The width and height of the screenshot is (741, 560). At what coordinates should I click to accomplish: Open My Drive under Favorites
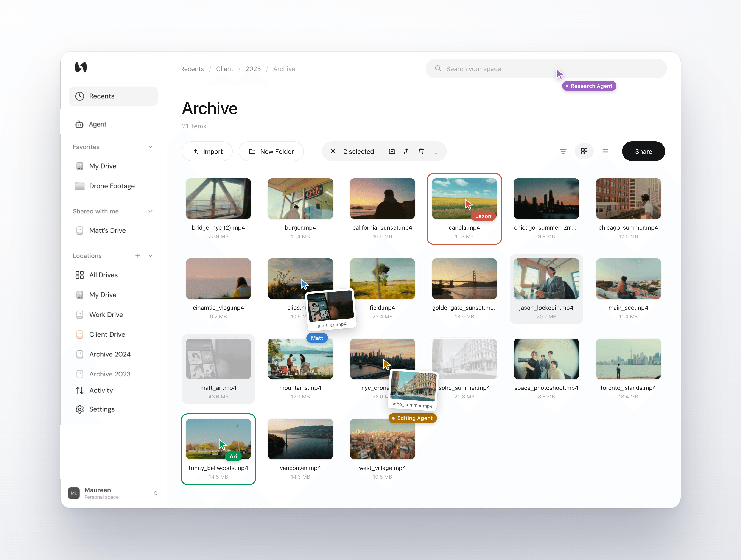96,166
